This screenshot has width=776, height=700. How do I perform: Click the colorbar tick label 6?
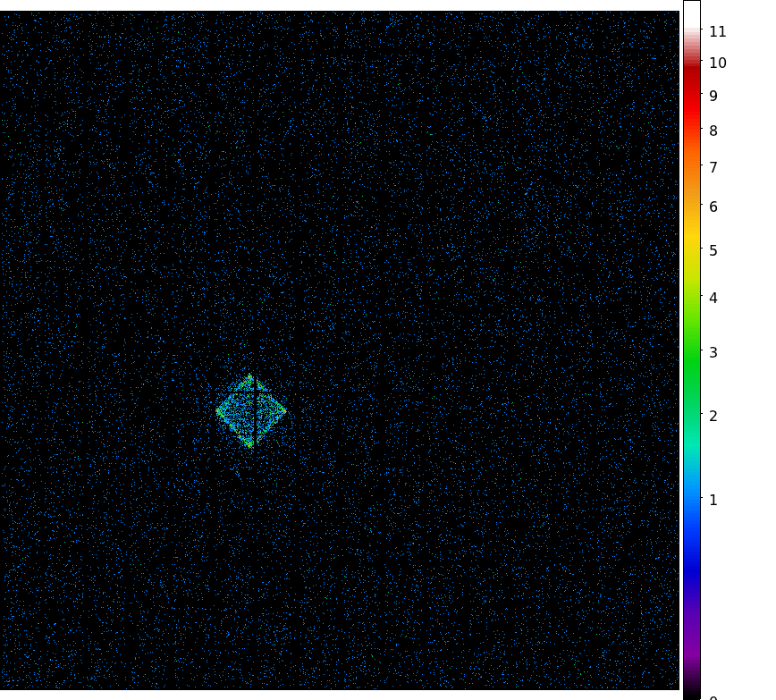[713, 207]
